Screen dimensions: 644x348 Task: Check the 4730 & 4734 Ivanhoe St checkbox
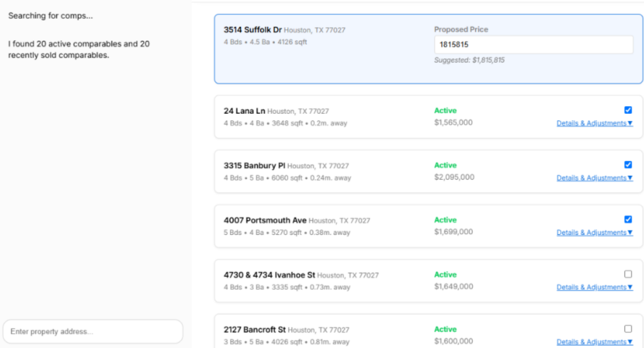click(628, 274)
